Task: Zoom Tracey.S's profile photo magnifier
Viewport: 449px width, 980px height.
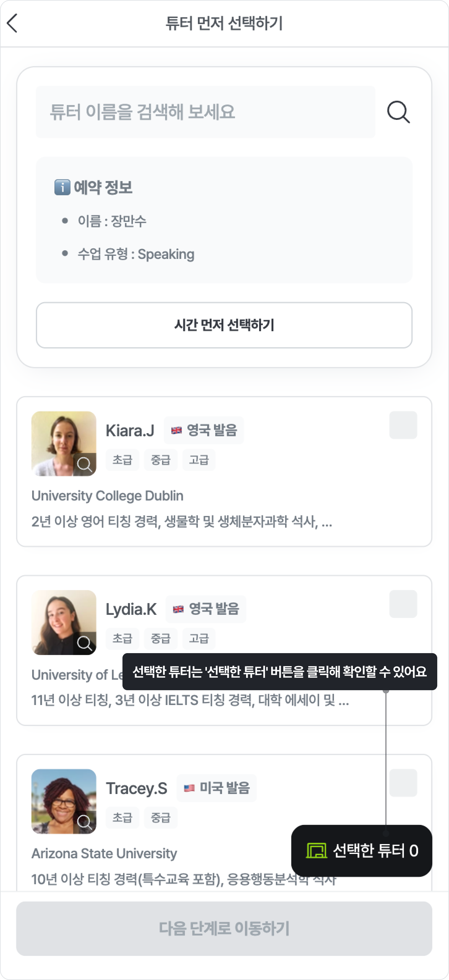Action: (84, 822)
